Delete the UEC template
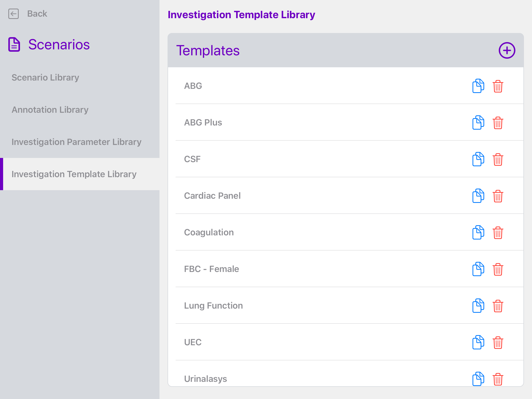The image size is (532, 399). point(498,342)
